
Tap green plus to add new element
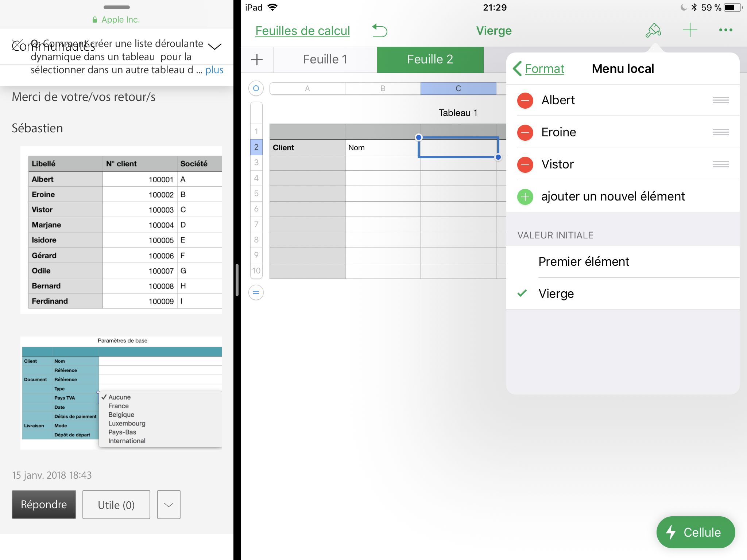(525, 197)
